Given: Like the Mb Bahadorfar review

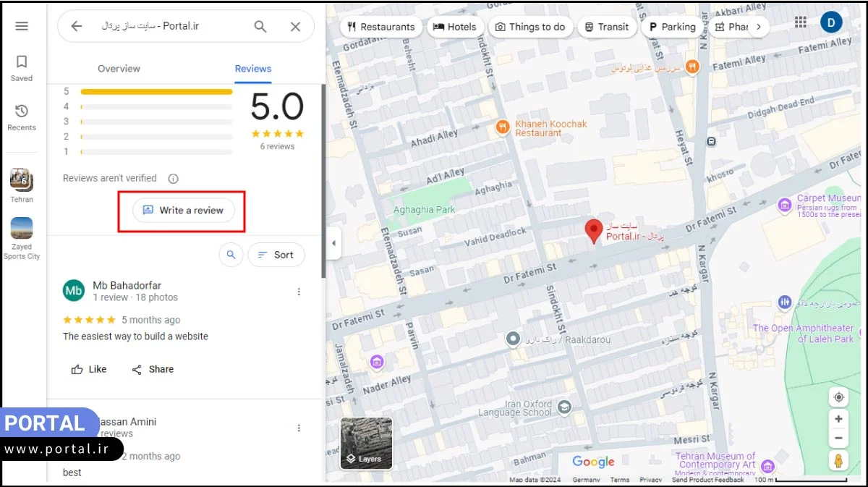Looking at the screenshot, I should 89,369.
